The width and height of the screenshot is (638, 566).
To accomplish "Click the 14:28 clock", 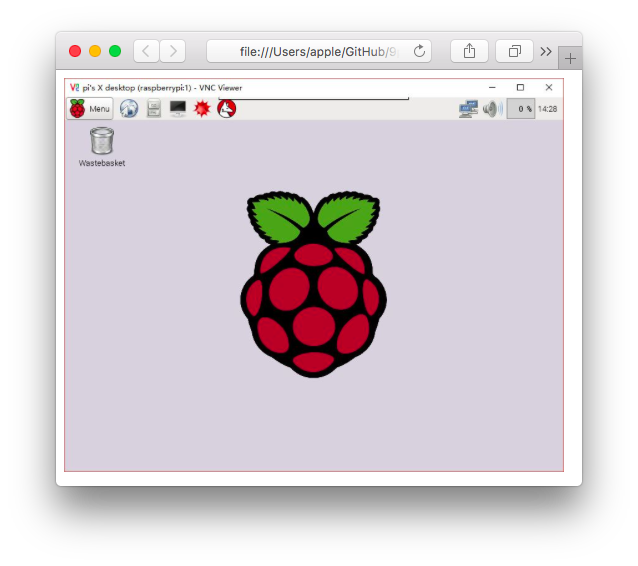I will point(547,109).
